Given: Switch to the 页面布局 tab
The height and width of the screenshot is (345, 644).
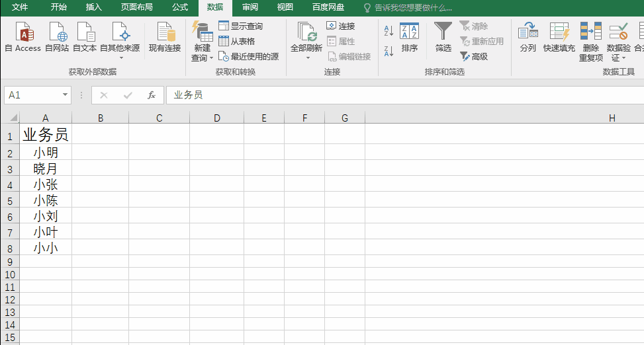Looking at the screenshot, I should 137,7.
